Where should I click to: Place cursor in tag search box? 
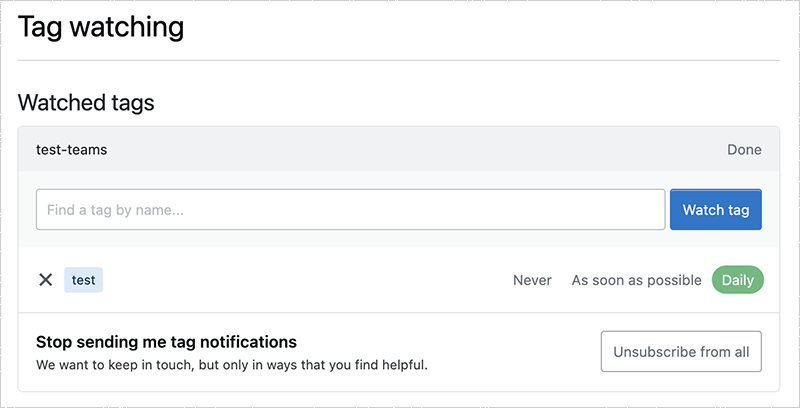tap(350, 210)
